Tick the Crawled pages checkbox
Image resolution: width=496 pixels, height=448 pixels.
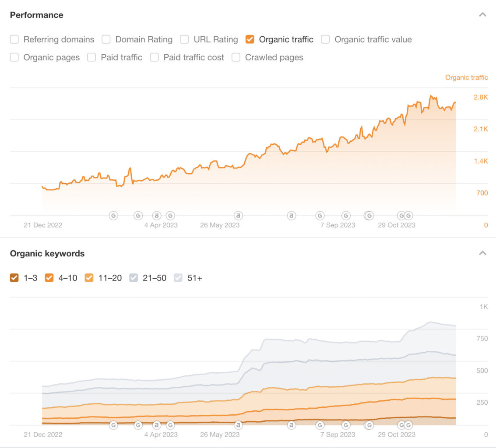point(236,57)
